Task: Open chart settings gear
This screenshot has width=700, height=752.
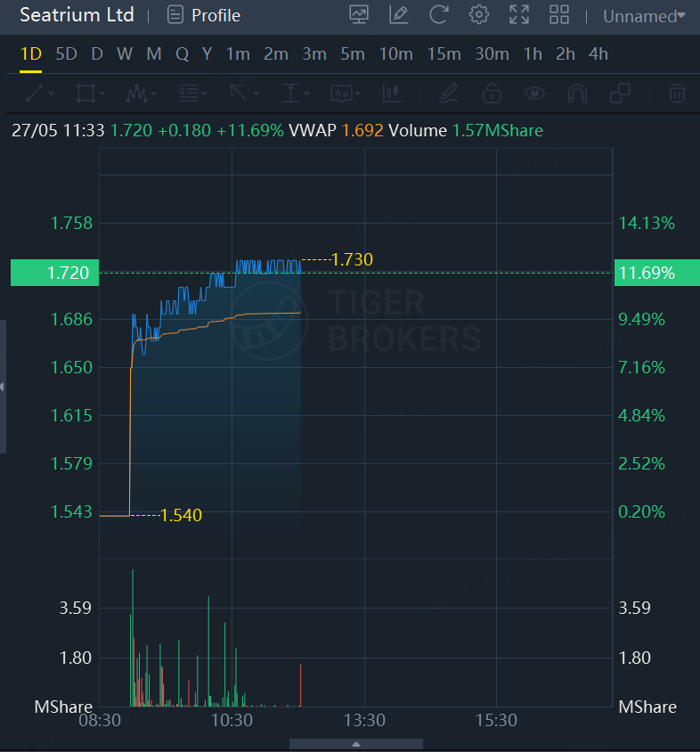Action: (478, 15)
